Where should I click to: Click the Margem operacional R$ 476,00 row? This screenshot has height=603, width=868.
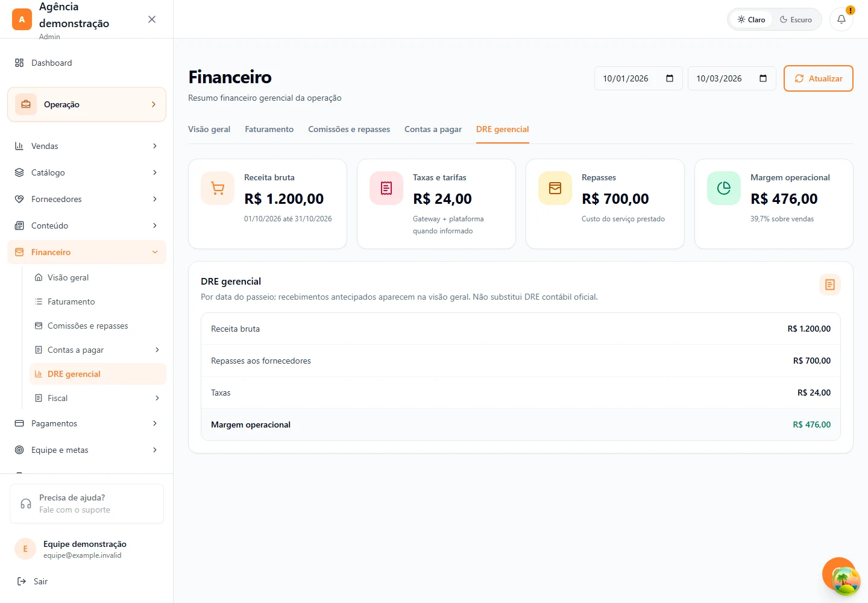point(521,425)
